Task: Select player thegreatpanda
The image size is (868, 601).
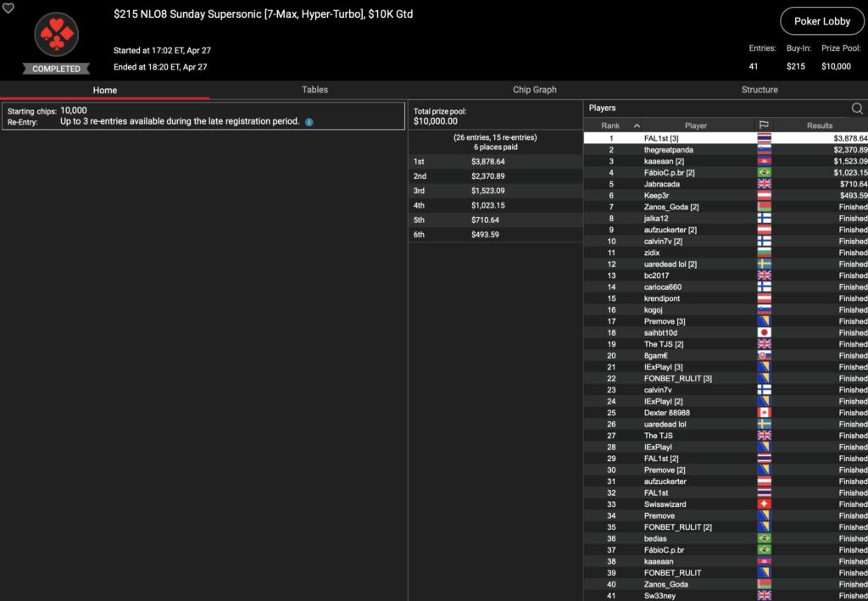Action: click(x=668, y=150)
